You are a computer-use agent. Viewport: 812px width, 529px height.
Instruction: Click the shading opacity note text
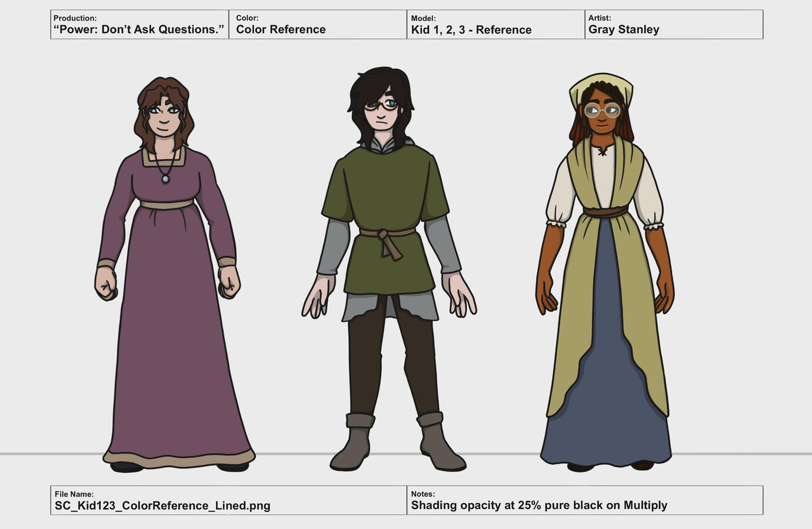point(539,505)
